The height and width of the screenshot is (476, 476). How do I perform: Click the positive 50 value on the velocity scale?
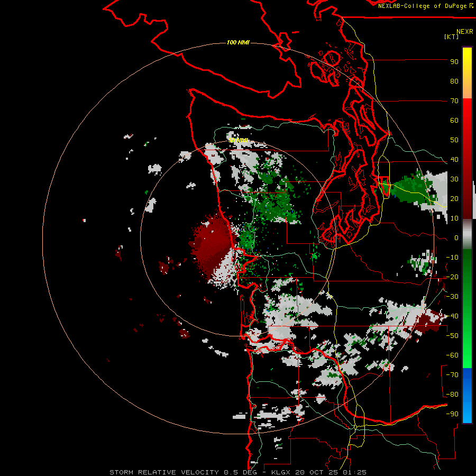click(x=454, y=140)
